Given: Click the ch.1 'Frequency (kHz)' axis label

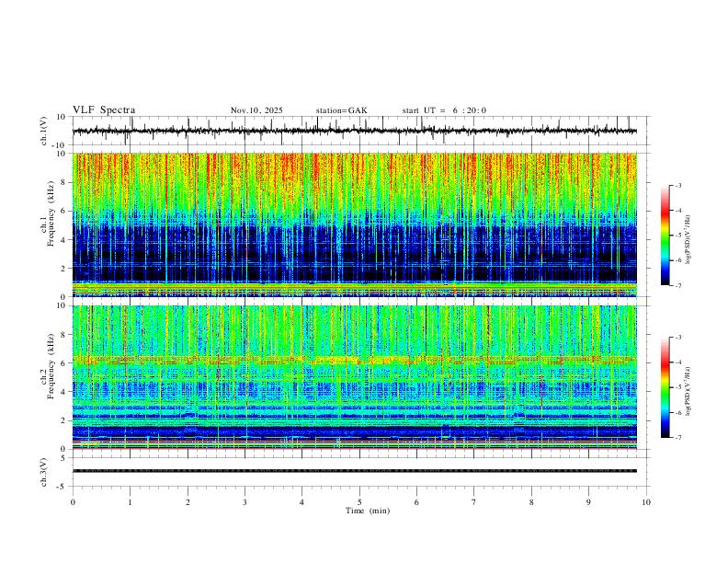Looking at the screenshot, I should [51, 212].
